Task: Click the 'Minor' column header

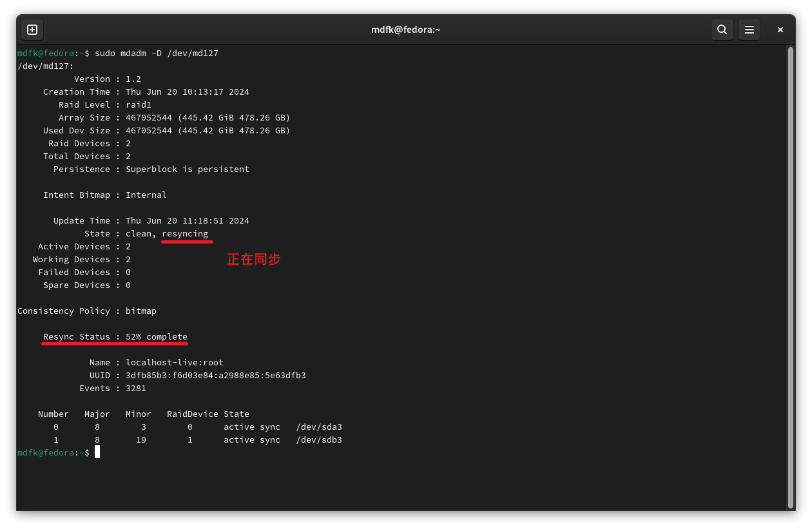Action: coord(139,414)
